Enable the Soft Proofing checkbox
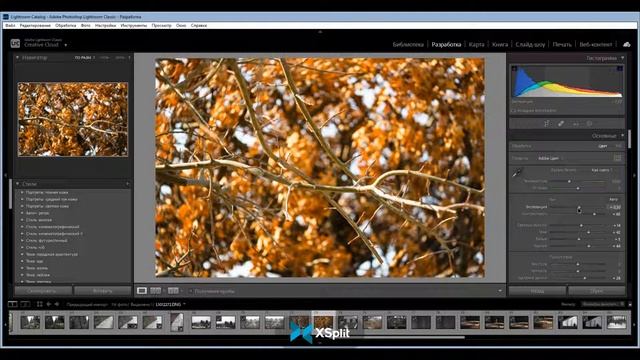Screen dimensions: 640x360 click(x=191, y=291)
